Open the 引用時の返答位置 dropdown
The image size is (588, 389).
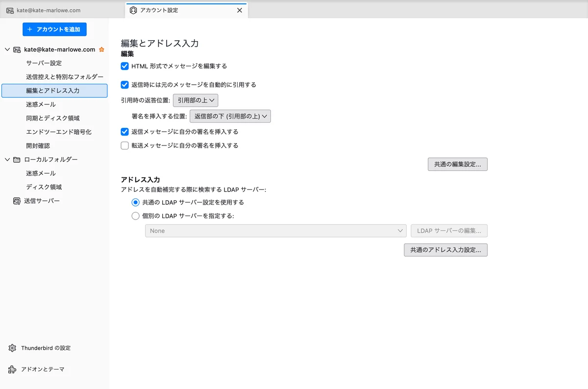(196, 100)
